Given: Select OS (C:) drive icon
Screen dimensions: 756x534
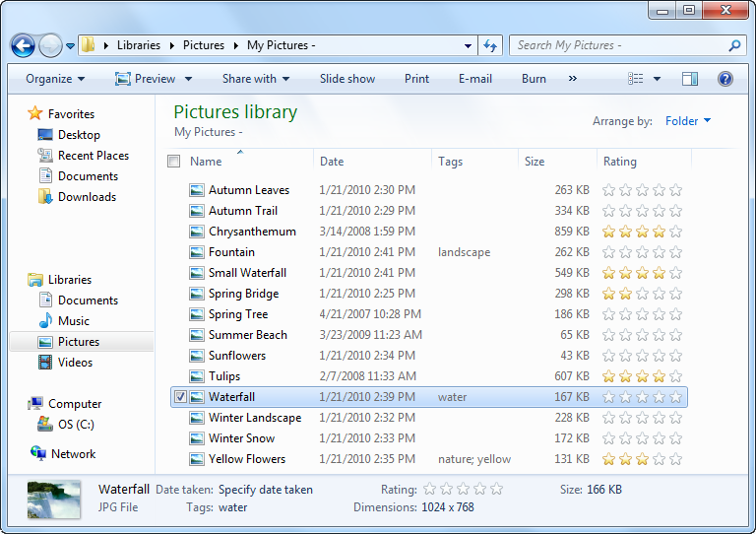Looking at the screenshot, I should 45,425.
